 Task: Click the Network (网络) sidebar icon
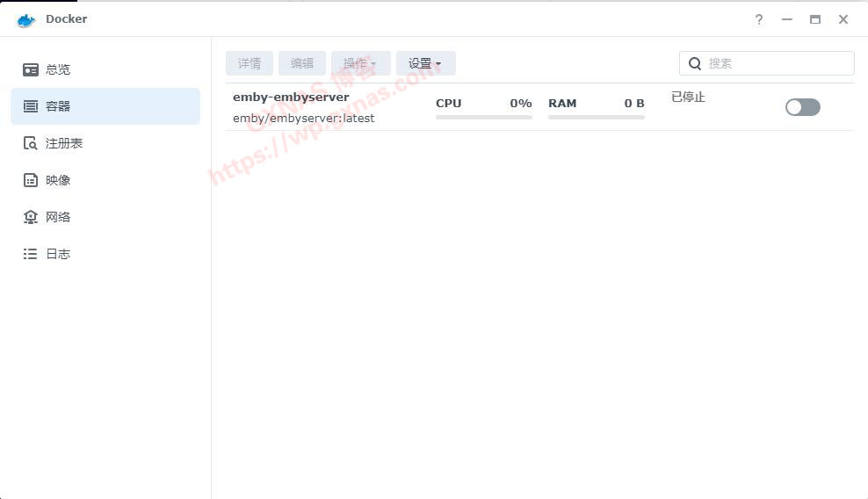31,217
